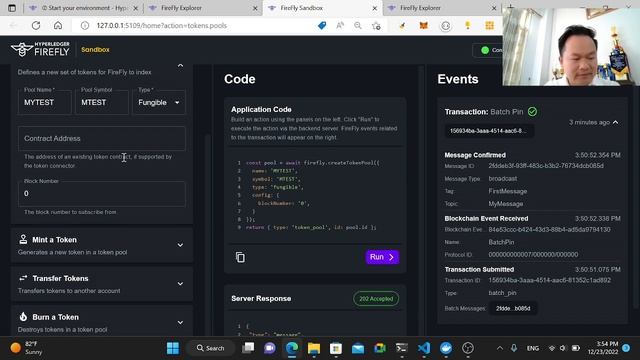Click the Mint a Token stamp icon
Image resolution: width=640 pixels, height=360 pixels.
[23, 240]
